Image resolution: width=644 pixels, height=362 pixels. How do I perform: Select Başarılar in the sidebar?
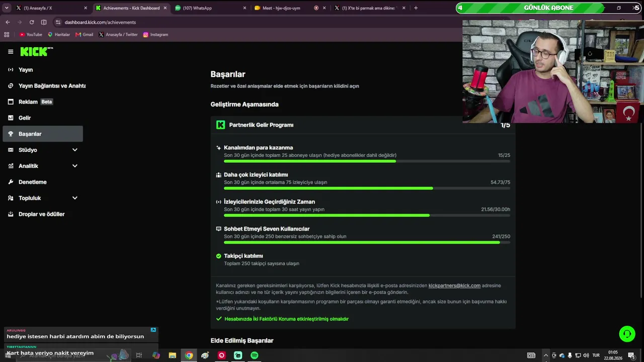tap(43, 134)
